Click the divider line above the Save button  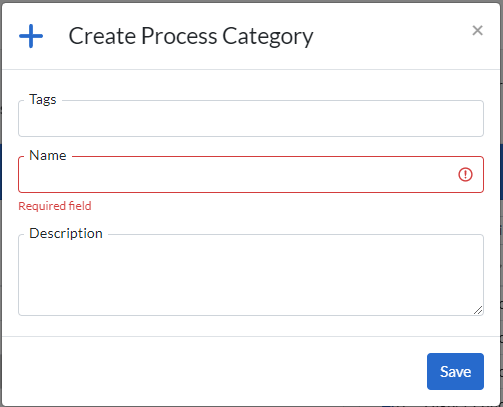(x=251, y=336)
